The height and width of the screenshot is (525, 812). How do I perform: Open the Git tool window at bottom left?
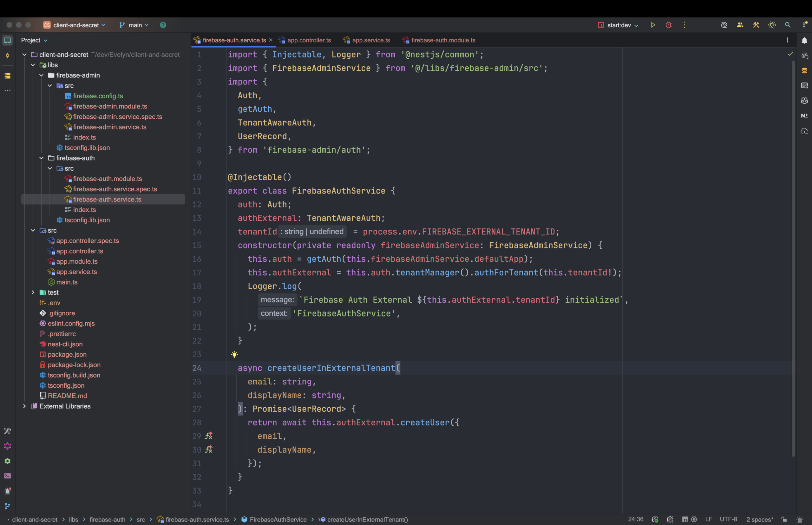coord(8,506)
